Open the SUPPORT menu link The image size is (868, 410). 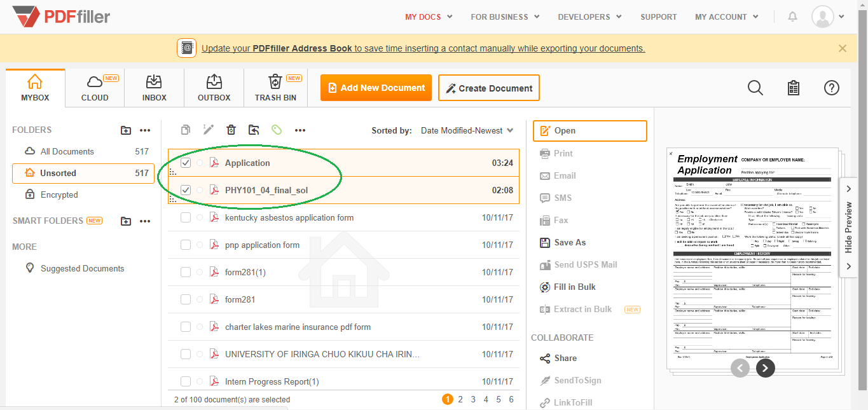(x=659, y=17)
